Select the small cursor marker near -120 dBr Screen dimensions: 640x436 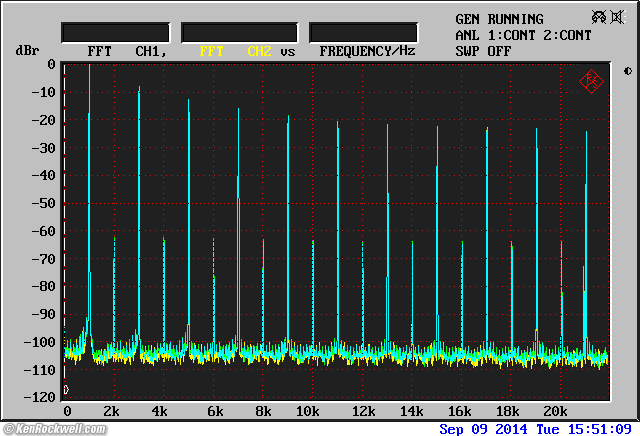(66, 389)
